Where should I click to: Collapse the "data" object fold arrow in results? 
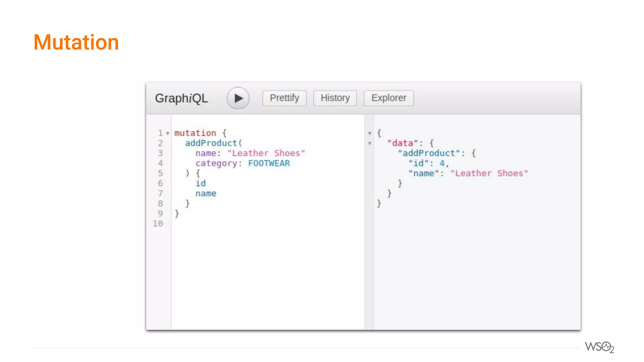[370, 143]
